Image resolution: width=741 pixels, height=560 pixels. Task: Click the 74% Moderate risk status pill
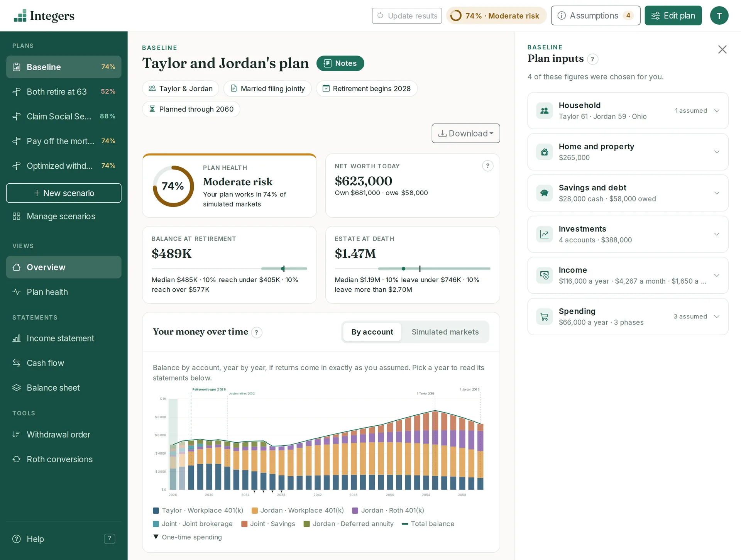click(x=496, y=16)
